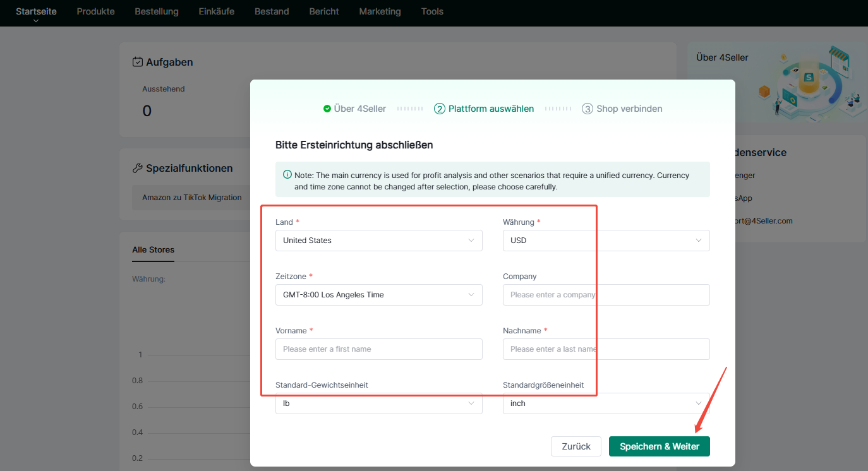The image size is (868, 471).
Task: Switch to the Alle Stores tab
Action: coord(153,249)
